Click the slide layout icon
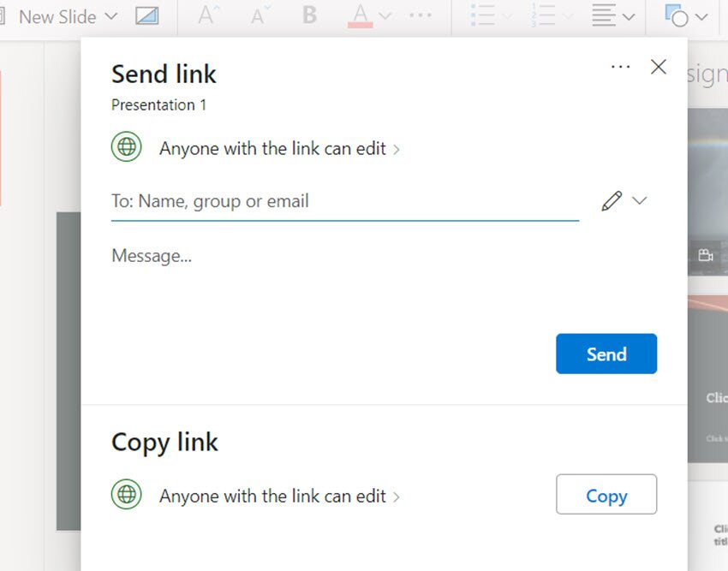The height and width of the screenshot is (571, 728). click(147, 16)
